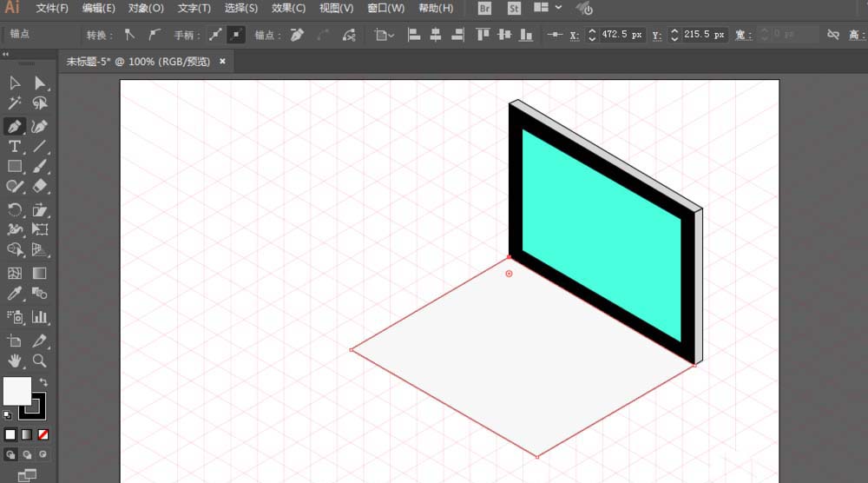Reset to default fill and stroke
This screenshot has width=868, height=483.
pyautogui.click(x=8, y=415)
